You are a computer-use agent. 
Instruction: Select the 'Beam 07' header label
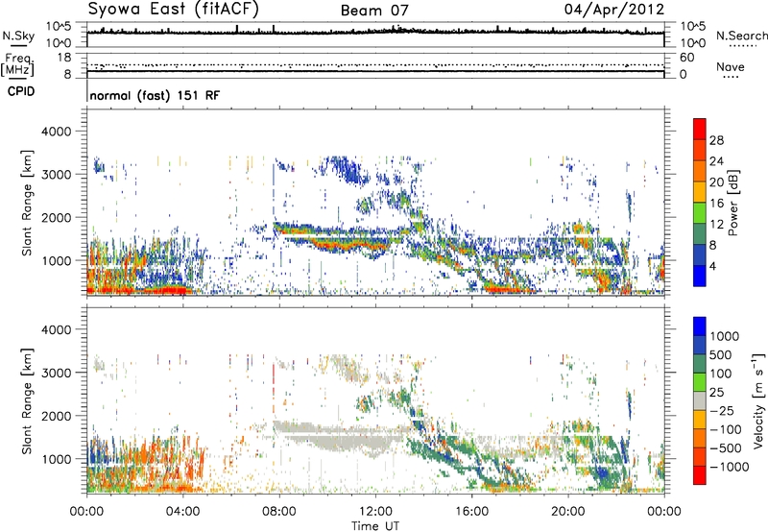pos(374,11)
